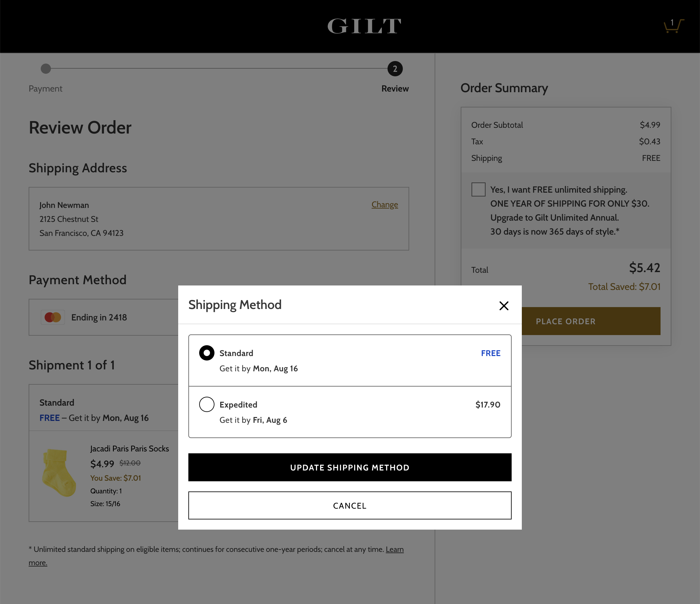Open the Change link for shipping address
700x604 pixels.
[x=384, y=205]
